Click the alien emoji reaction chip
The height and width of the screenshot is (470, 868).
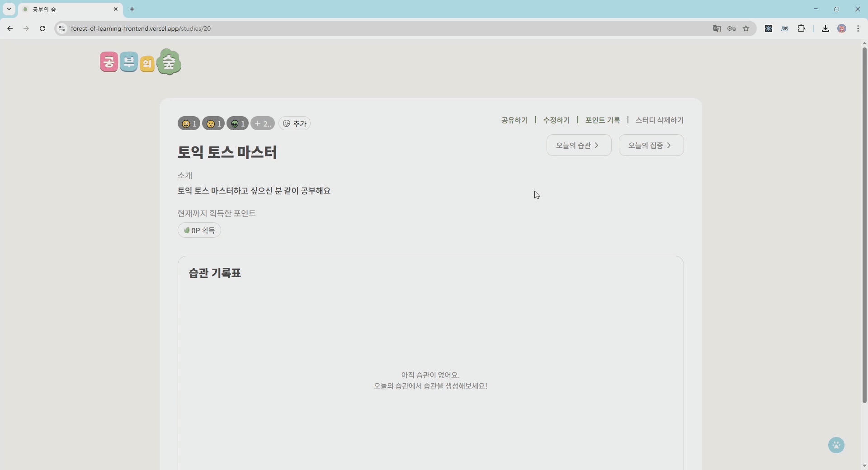pos(238,123)
